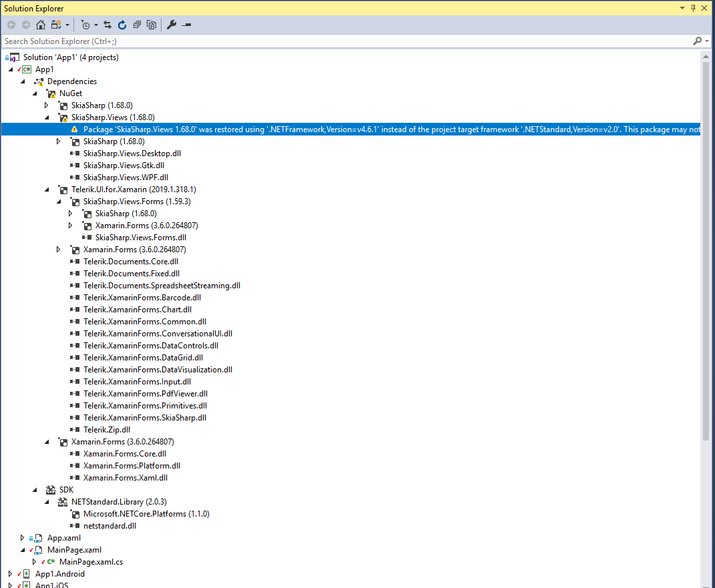
Task: Open dropdown arrow beside Pending Changes Filter
Action: 95,25
